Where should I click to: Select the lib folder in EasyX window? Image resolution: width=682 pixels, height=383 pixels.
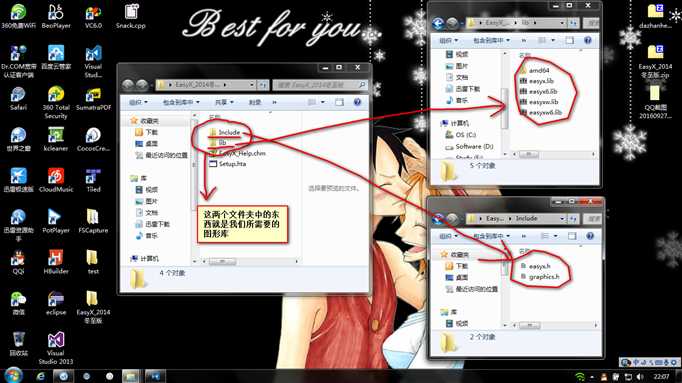pyautogui.click(x=218, y=143)
